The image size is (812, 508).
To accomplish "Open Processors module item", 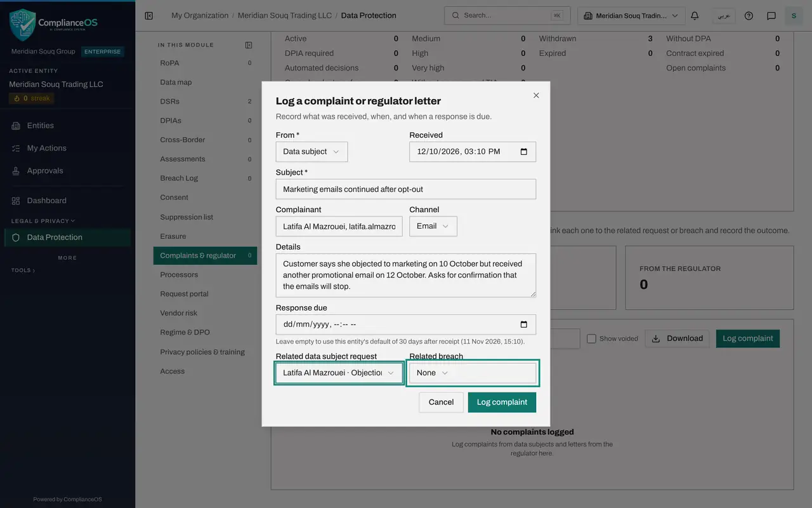I will pyautogui.click(x=205, y=275).
